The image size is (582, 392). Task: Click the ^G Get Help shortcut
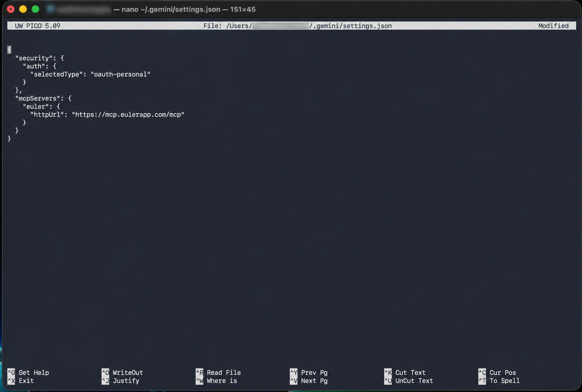tap(28, 372)
